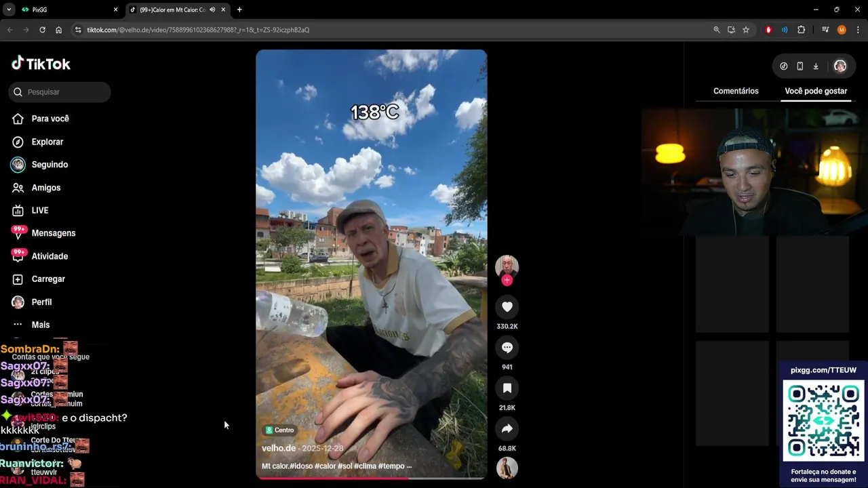Open a new browser tab
This screenshot has height=488, width=868.
click(239, 9)
